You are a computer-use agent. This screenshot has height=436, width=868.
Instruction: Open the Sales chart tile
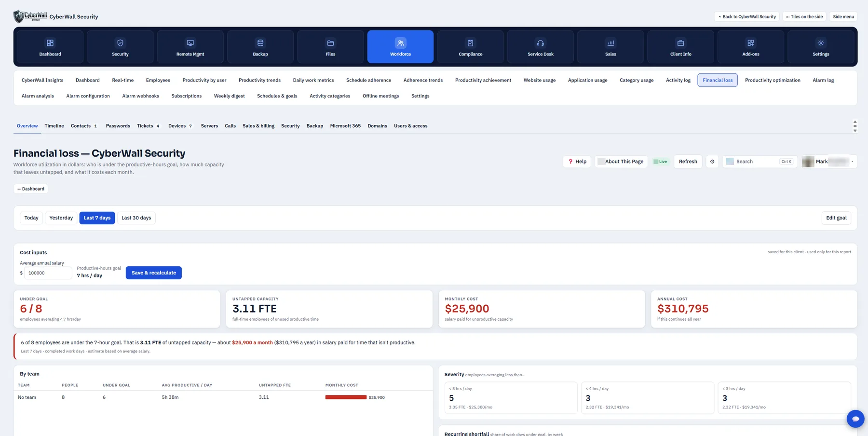(x=610, y=47)
